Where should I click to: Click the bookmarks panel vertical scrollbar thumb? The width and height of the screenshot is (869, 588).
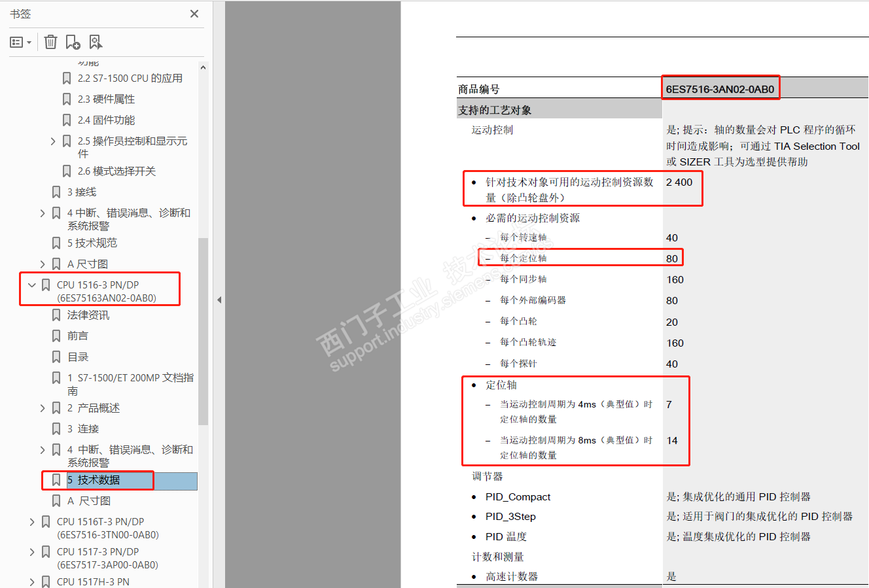[203, 330]
